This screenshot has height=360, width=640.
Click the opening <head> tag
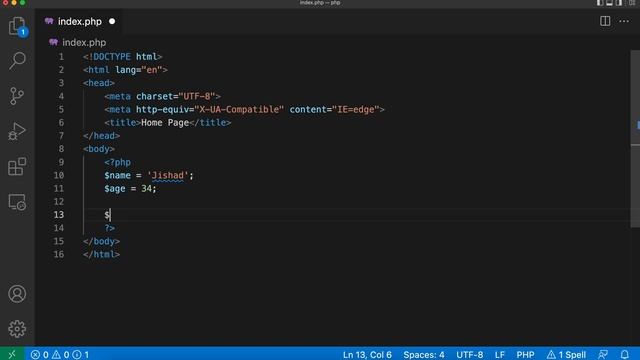click(99, 83)
